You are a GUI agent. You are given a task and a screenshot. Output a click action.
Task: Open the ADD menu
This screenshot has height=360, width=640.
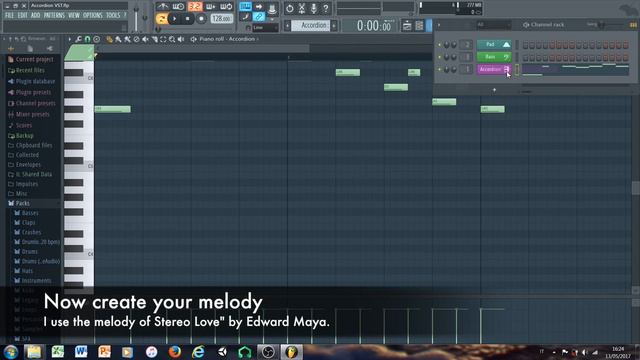click(36, 16)
